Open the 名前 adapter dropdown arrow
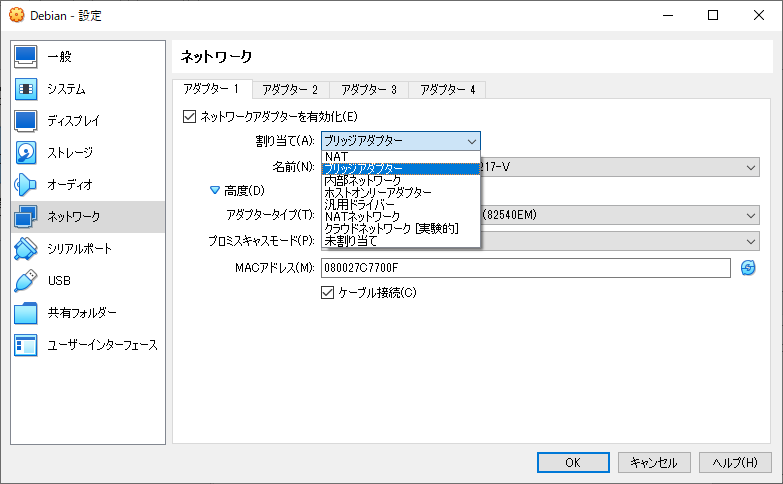This screenshot has width=783, height=484. pos(751,167)
